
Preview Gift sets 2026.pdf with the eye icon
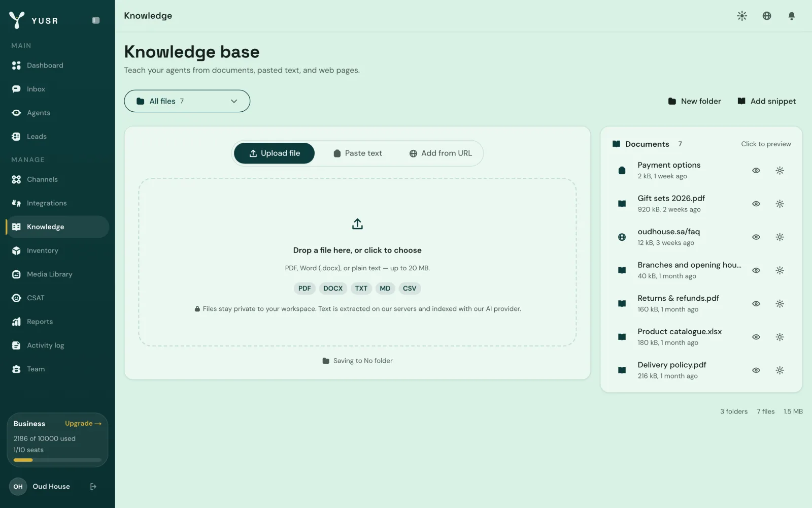click(x=756, y=204)
